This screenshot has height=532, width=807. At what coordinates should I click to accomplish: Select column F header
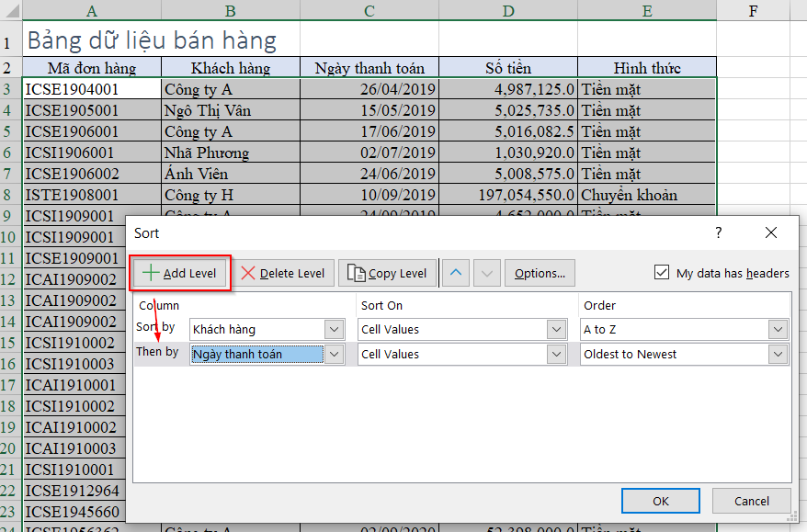[753, 10]
